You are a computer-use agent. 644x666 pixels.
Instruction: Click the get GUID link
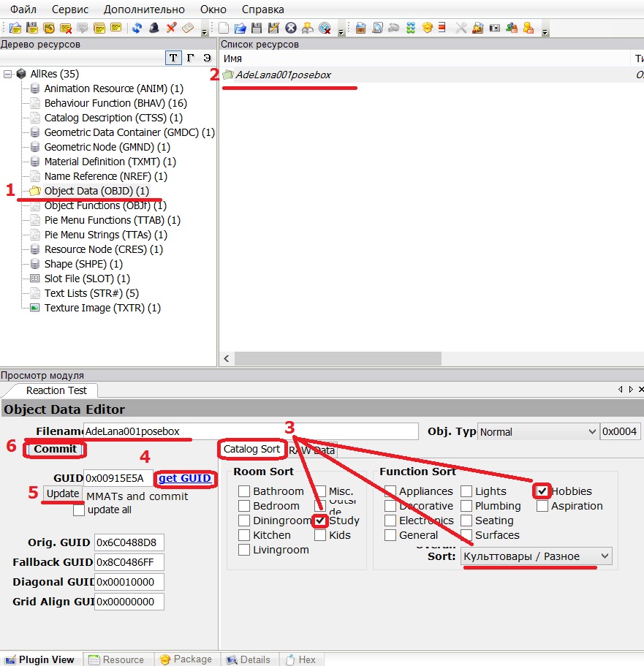tap(185, 479)
